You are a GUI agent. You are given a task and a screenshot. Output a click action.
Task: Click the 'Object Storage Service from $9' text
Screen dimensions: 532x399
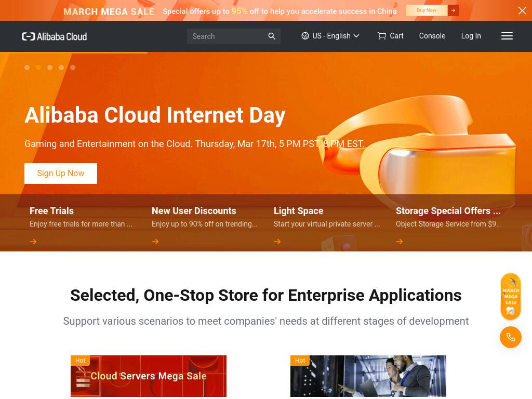click(448, 224)
